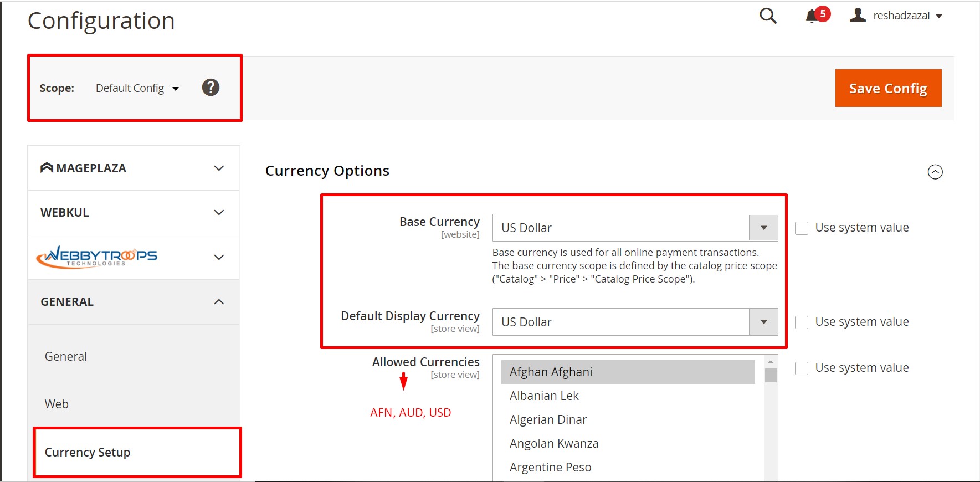
Task: Enable Use system value for Default Display Currency
Action: coord(801,322)
